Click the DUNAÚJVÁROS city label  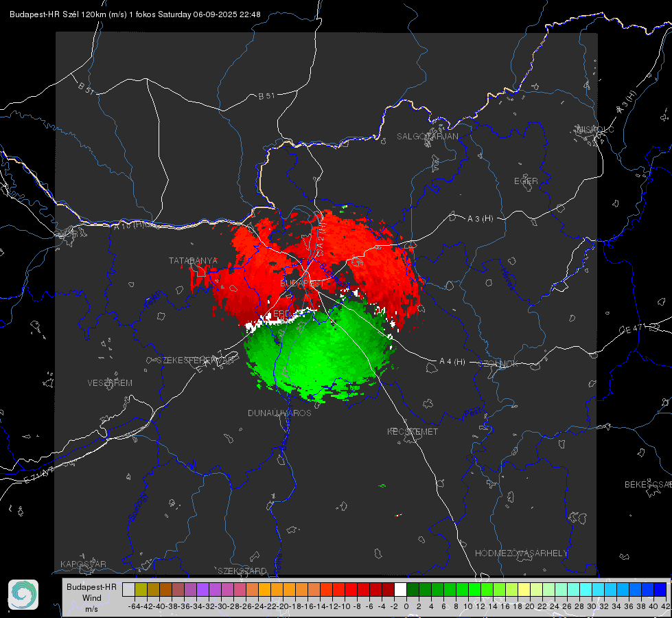coord(279,413)
